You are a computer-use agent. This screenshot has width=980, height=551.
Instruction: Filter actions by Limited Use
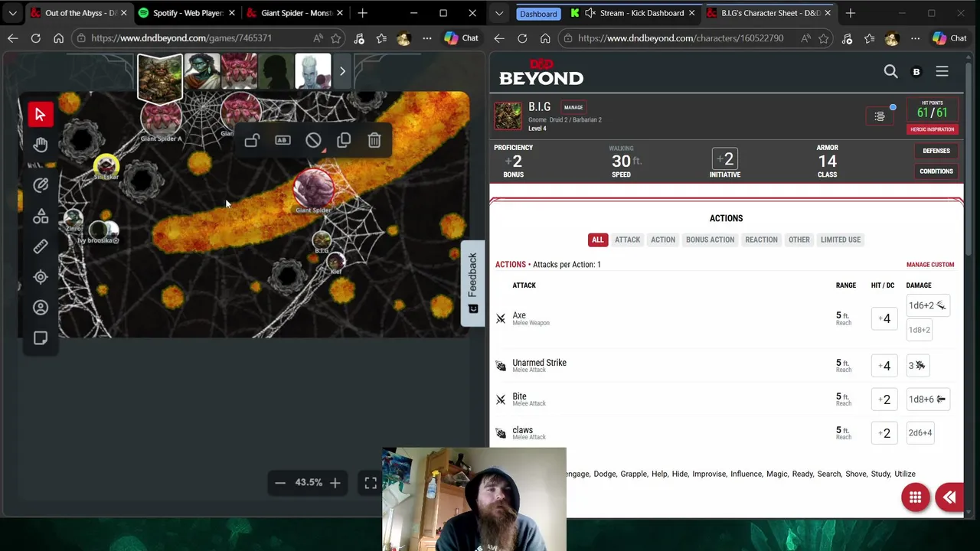tap(841, 240)
